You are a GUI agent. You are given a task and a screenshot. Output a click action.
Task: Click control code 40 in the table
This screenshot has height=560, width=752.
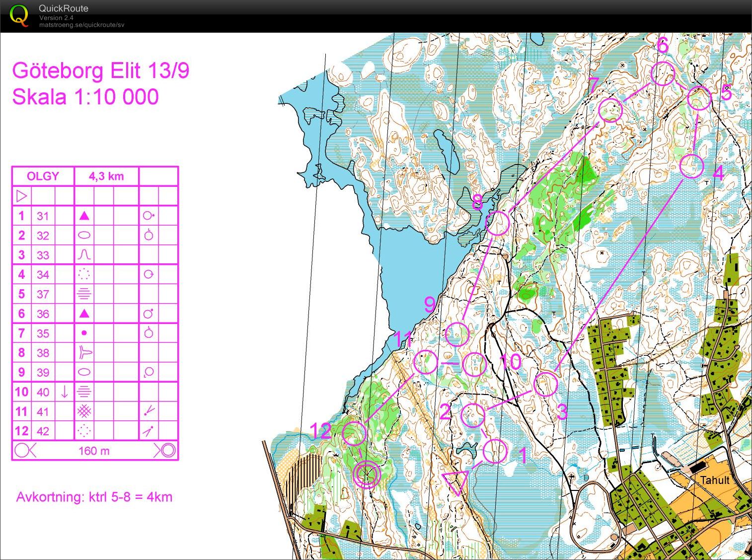(x=43, y=392)
